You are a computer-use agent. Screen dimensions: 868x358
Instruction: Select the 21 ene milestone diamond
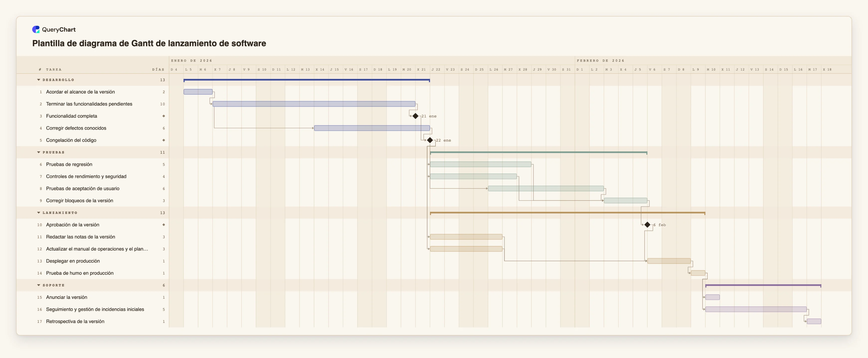416,116
